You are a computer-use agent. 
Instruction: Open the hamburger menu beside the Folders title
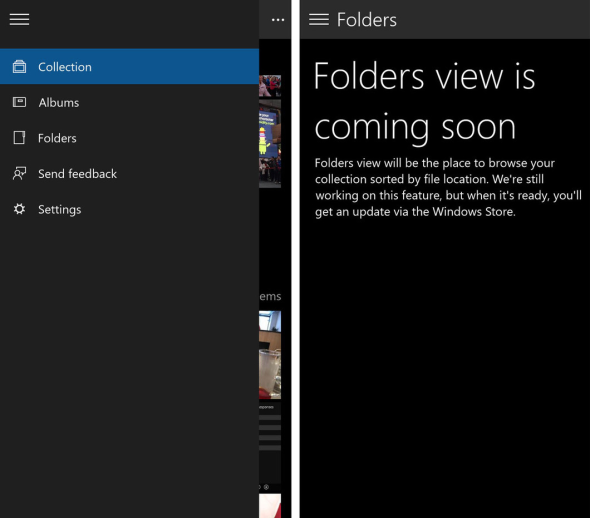tap(319, 20)
